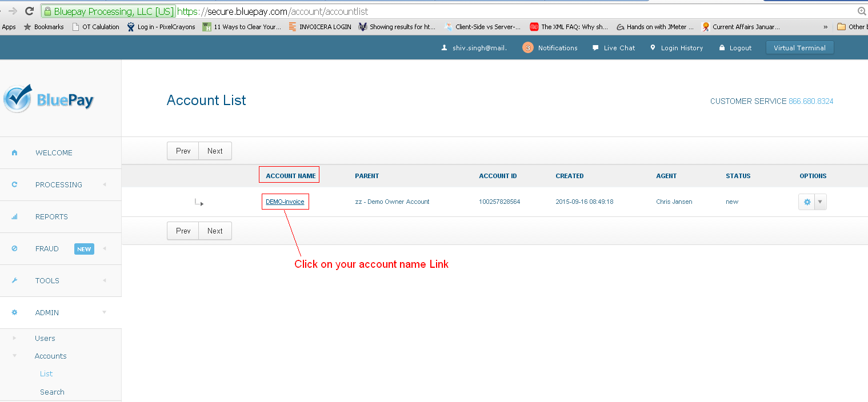Click the blocked icon beside FRAUD
Image resolution: width=868 pixels, height=402 pixels.
click(15, 248)
